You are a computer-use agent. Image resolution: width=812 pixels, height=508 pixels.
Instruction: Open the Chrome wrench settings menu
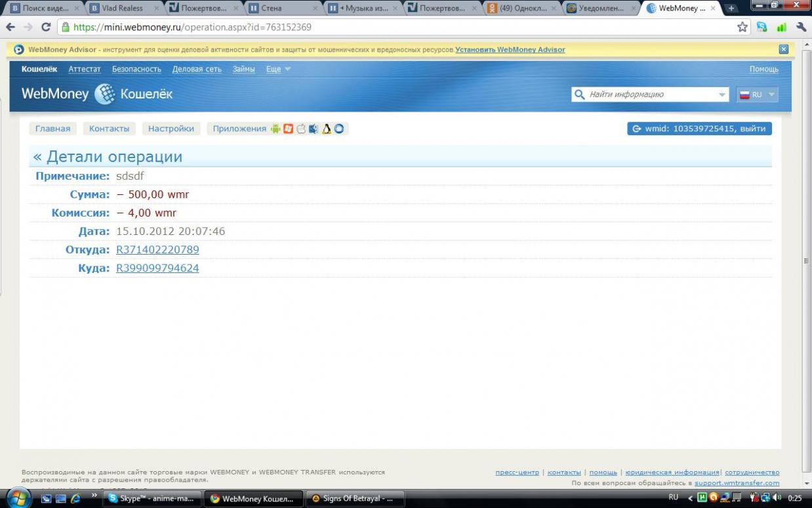click(x=801, y=27)
